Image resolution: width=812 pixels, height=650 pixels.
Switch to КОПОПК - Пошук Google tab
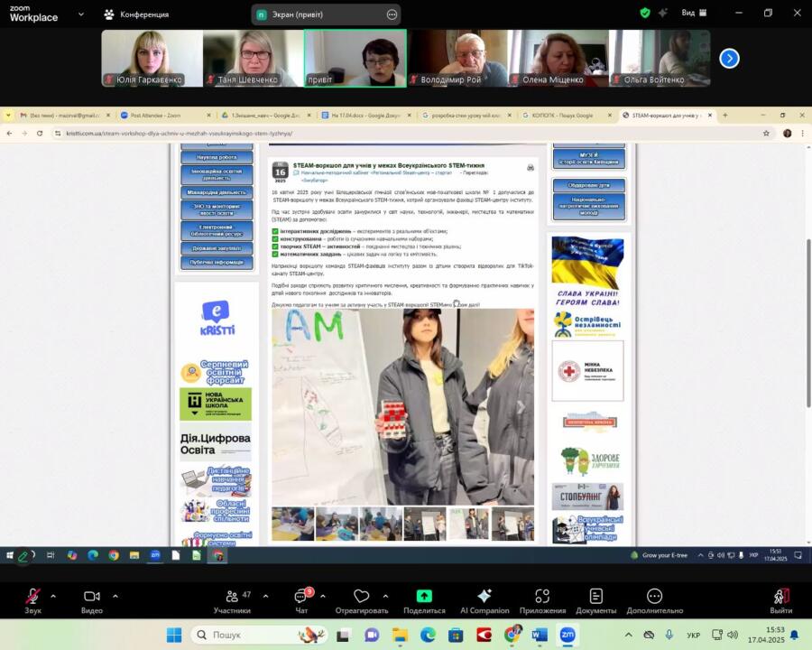pyautogui.click(x=567, y=115)
